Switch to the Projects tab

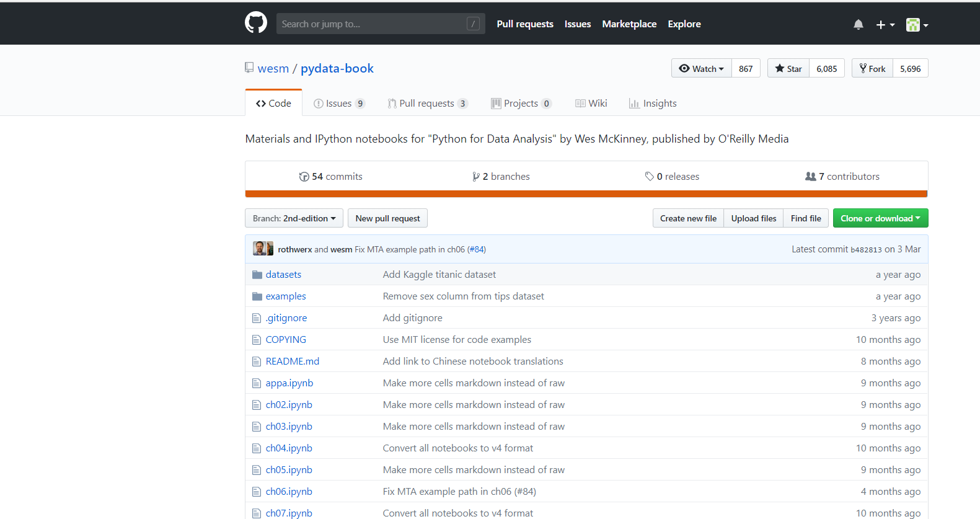click(521, 104)
